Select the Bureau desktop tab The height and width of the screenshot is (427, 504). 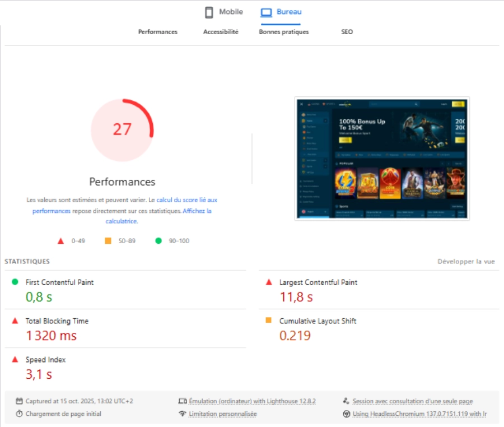tap(288, 12)
